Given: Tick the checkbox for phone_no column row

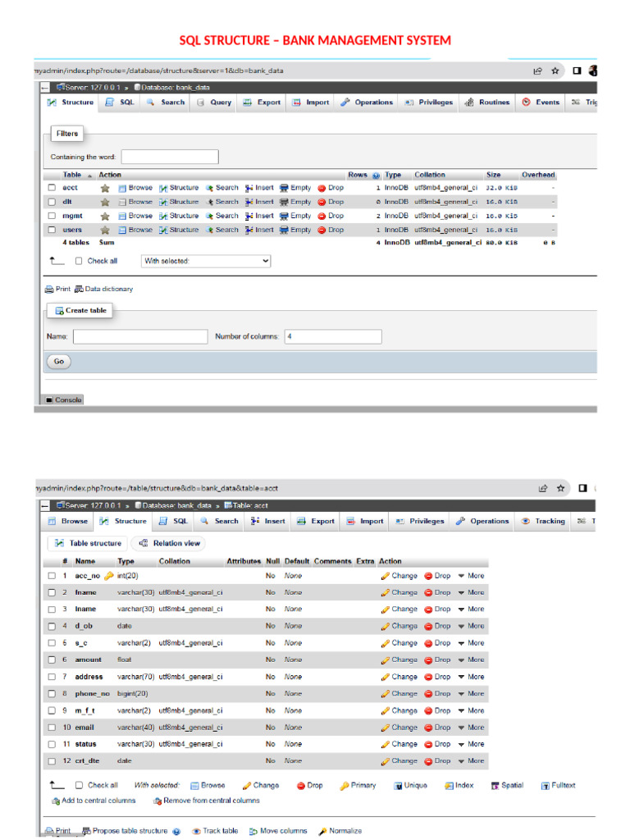Looking at the screenshot, I should pos(52,694).
